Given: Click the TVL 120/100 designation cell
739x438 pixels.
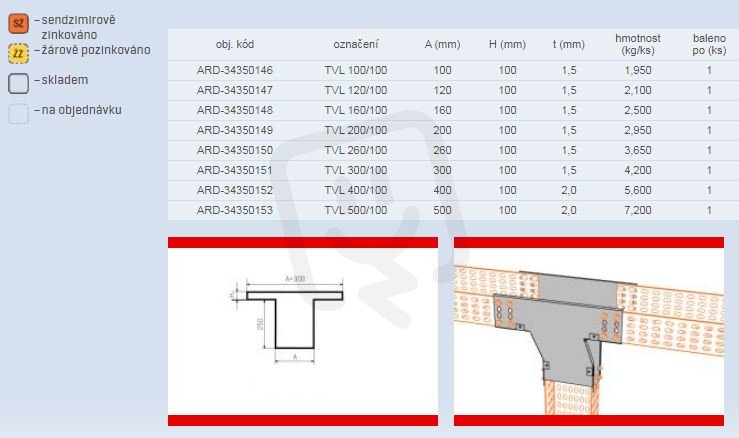Looking at the screenshot, I should pyautogui.click(x=356, y=90).
